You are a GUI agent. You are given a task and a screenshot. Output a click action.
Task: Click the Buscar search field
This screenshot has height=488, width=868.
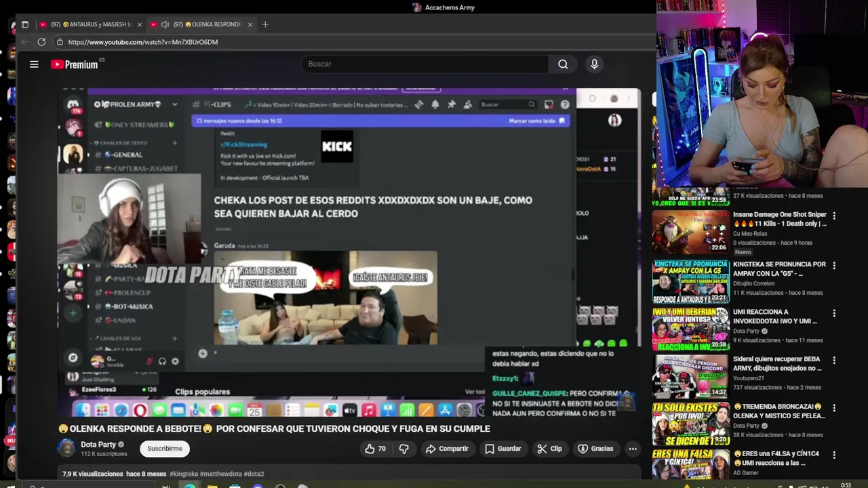[x=425, y=64]
